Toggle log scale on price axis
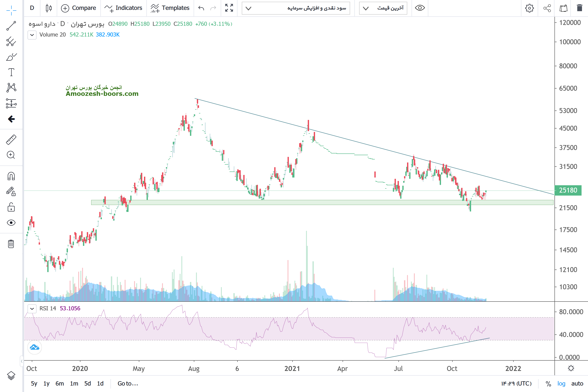This screenshot has width=588, height=392. pyautogui.click(x=561, y=383)
